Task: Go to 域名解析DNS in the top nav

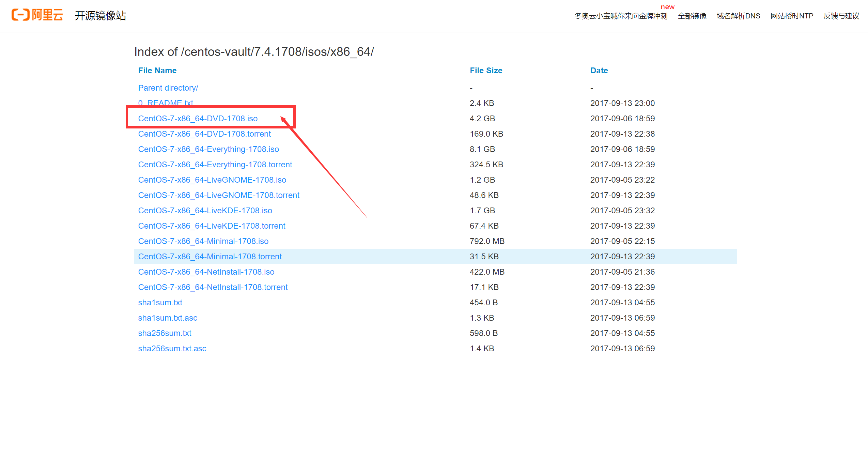Action: (738, 16)
